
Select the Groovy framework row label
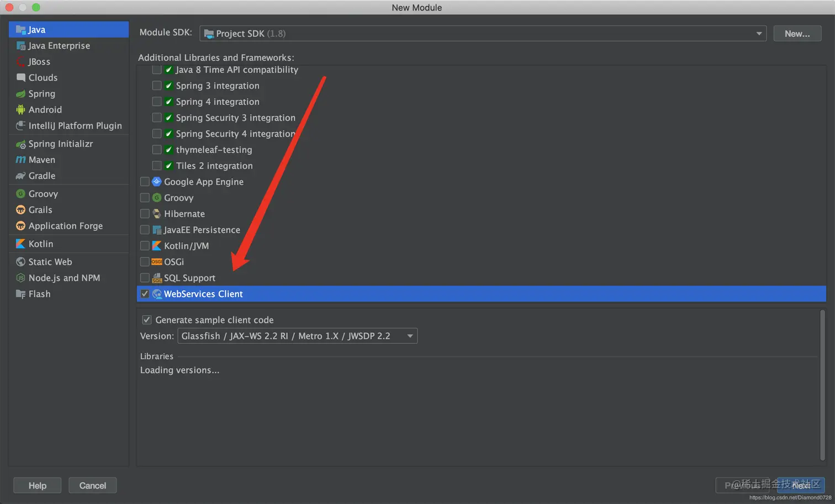coord(179,198)
